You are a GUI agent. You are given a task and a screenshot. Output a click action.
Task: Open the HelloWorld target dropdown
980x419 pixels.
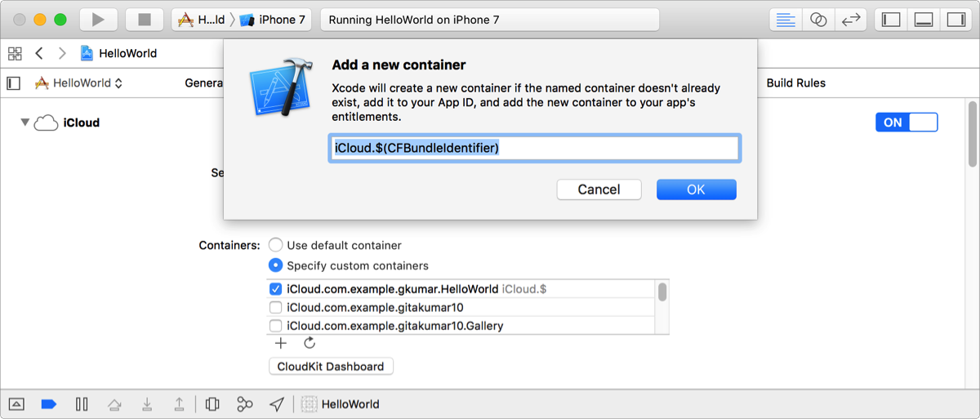[80, 82]
